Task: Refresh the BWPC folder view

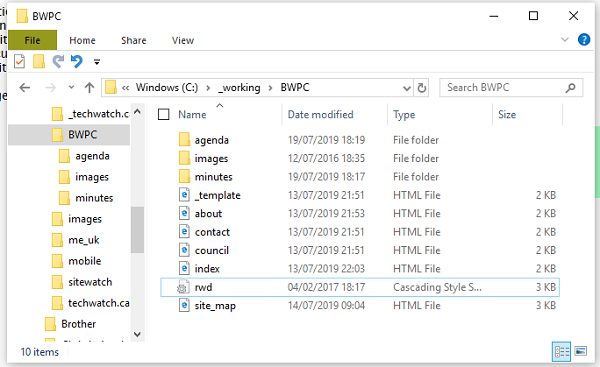Action: click(x=422, y=88)
